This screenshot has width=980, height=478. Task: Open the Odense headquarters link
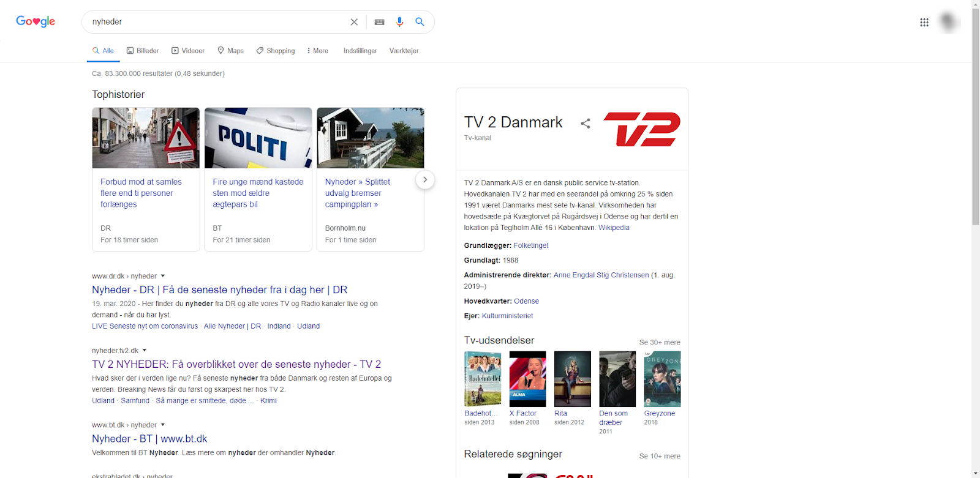[x=526, y=301]
